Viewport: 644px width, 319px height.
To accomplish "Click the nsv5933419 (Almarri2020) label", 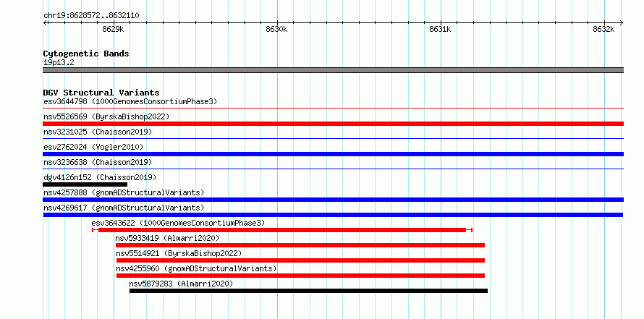I will click(167, 238).
